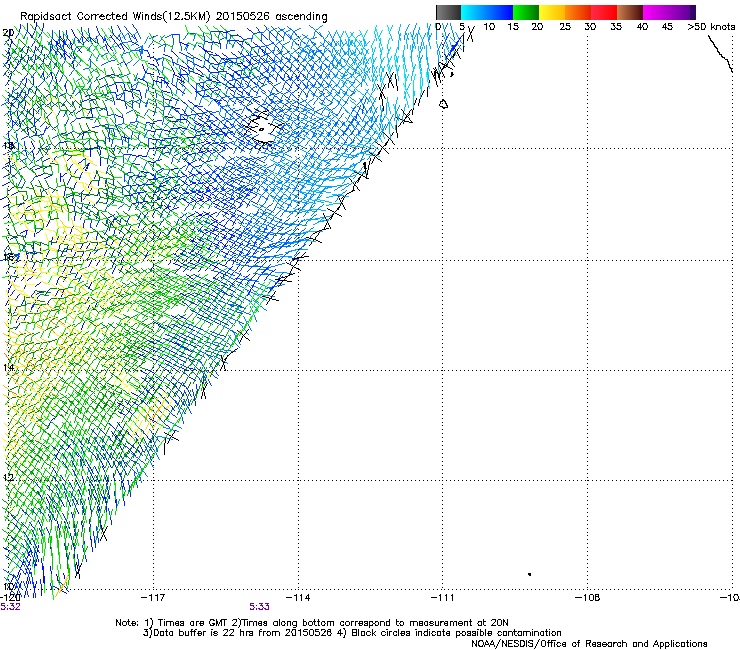Viewport: 740px width, 650px height.
Task: Click the longitude label '-120'
Action: (x=10, y=598)
